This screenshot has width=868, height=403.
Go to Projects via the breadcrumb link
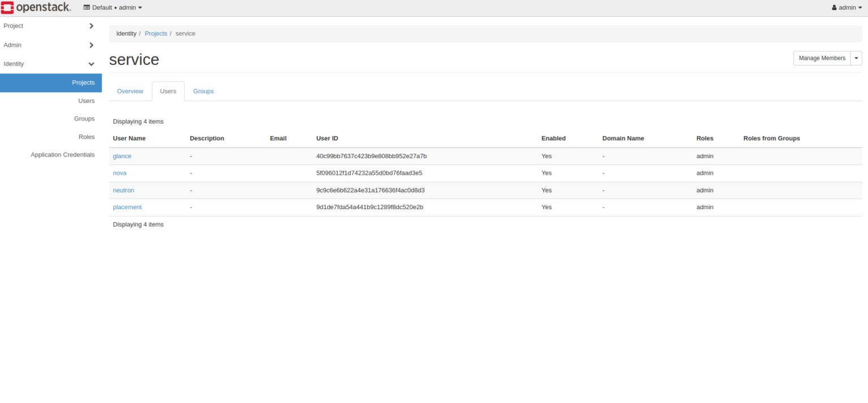156,33
